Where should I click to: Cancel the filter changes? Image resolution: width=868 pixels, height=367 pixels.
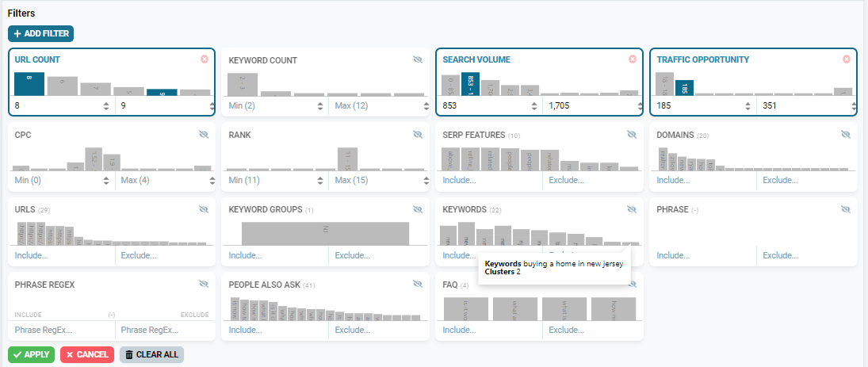click(x=87, y=354)
